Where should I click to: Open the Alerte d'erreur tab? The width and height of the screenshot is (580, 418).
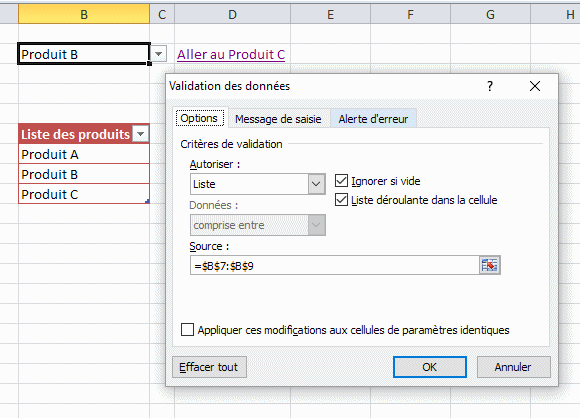point(373,119)
